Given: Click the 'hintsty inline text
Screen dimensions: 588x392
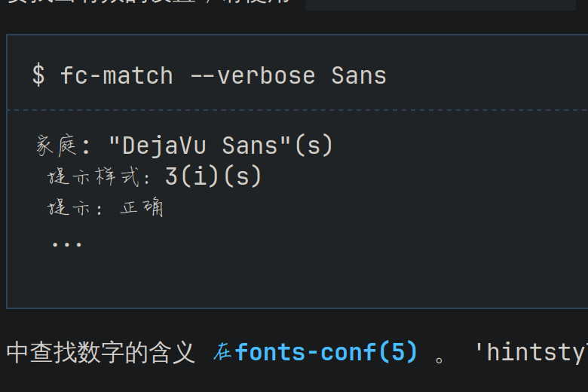Looking at the screenshot, I should pyautogui.click(x=530, y=353).
